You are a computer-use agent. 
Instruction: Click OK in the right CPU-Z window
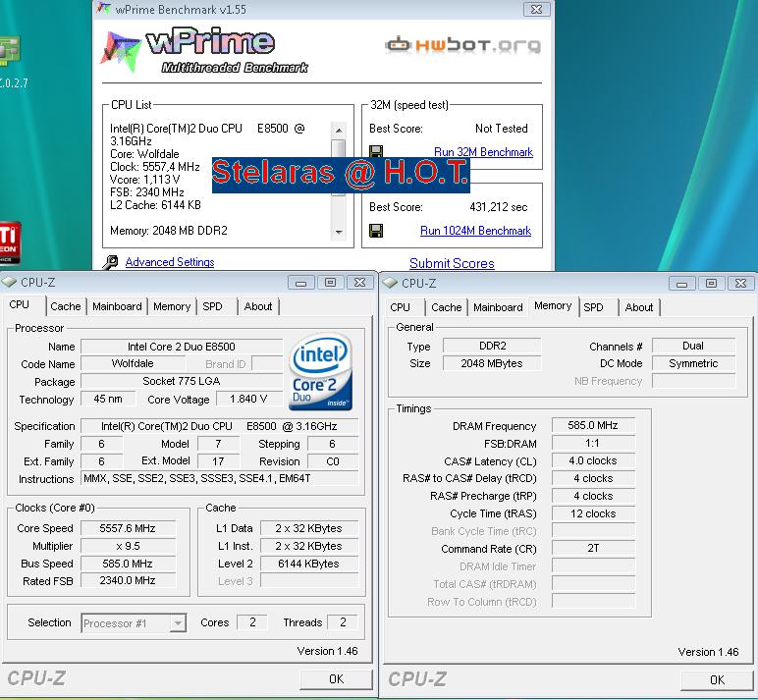point(717,680)
